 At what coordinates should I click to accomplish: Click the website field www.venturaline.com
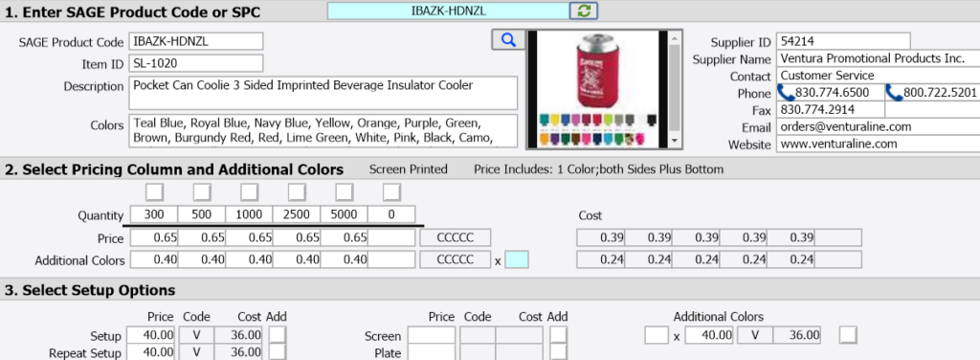tap(879, 144)
